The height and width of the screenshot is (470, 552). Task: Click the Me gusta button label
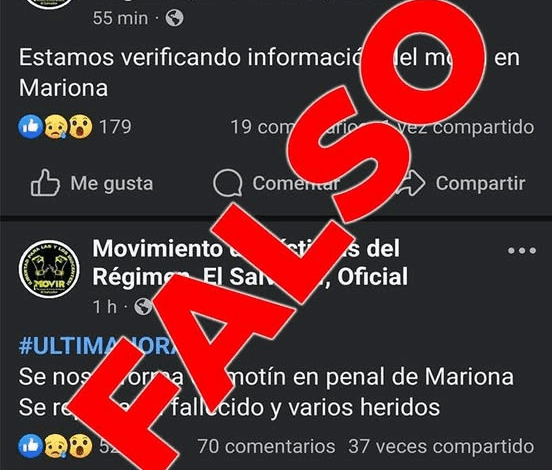coord(112,183)
